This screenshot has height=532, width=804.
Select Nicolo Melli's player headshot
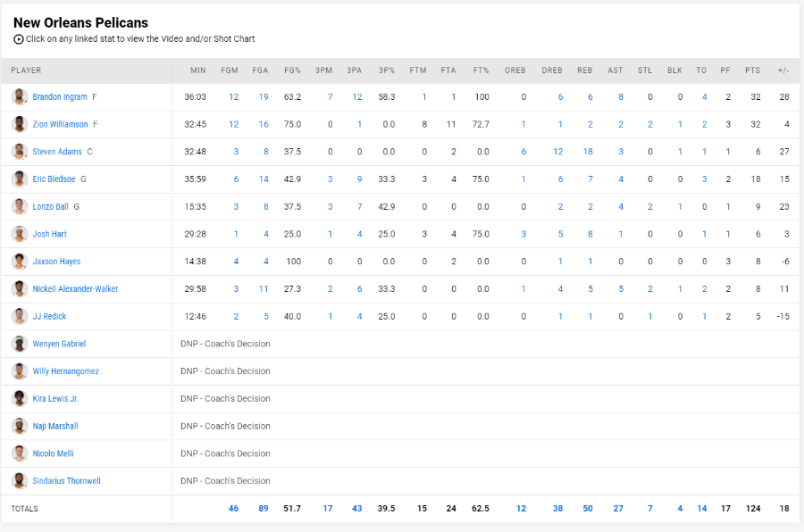(20, 453)
